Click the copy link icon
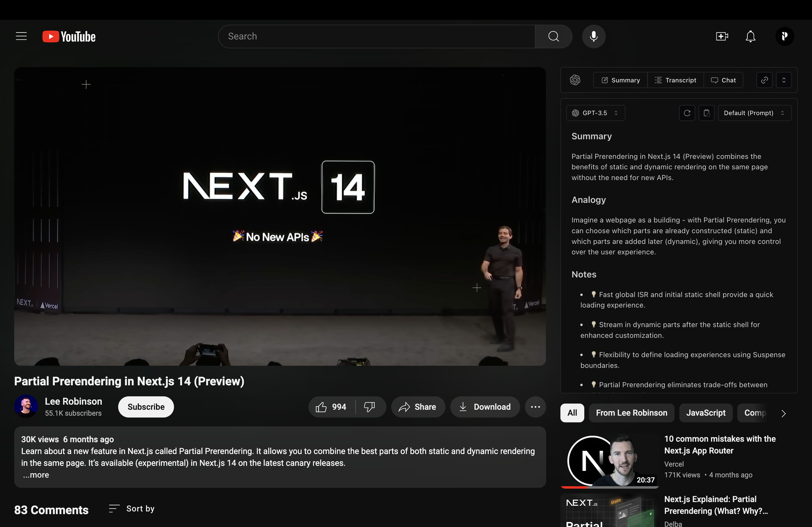This screenshot has width=812, height=527. click(764, 80)
